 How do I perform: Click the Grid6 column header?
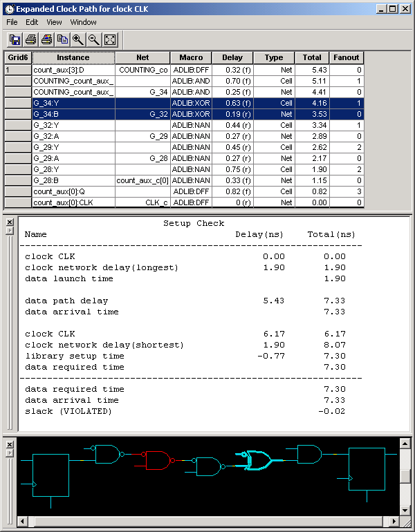[x=18, y=57]
